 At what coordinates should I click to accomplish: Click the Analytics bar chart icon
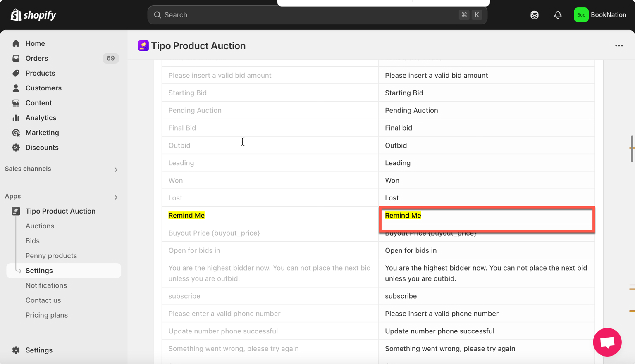[x=16, y=118]
